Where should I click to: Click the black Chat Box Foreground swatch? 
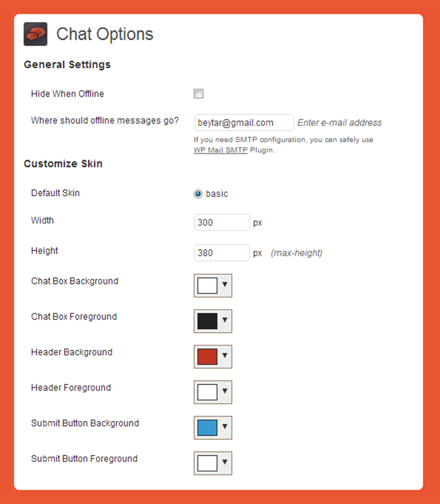(207, 321)
